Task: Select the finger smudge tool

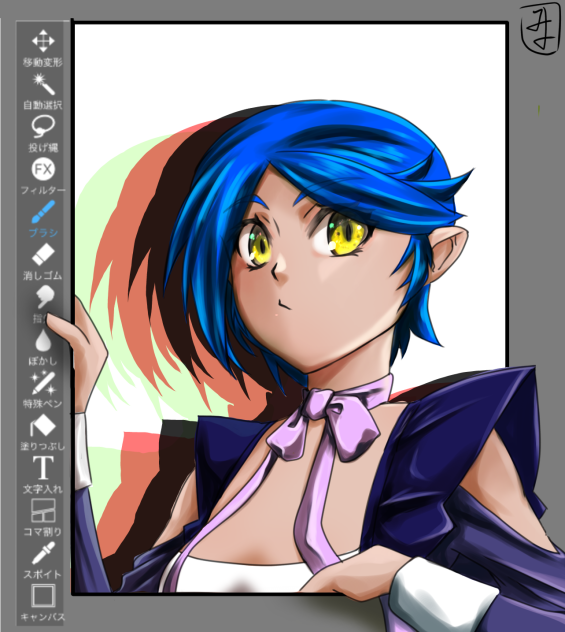Action: tap(43, 304)
